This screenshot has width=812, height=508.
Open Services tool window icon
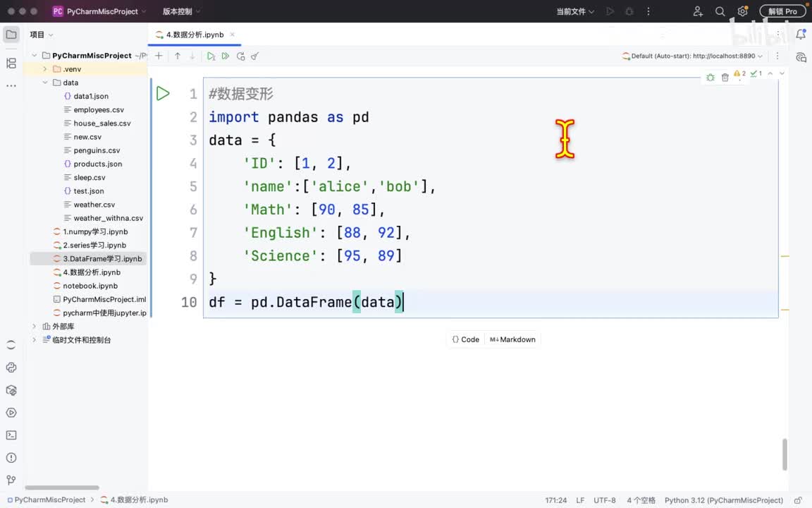[x=11, y=413]
